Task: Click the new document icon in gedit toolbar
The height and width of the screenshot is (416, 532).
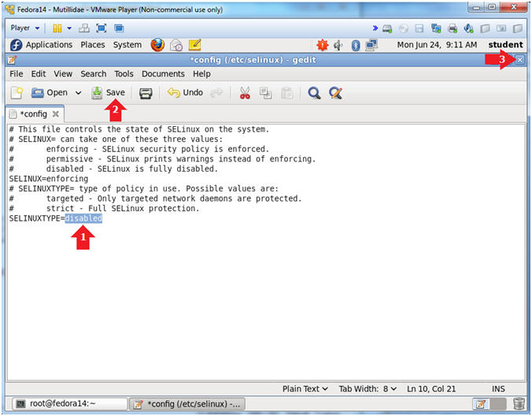Action: click(17, 92)
